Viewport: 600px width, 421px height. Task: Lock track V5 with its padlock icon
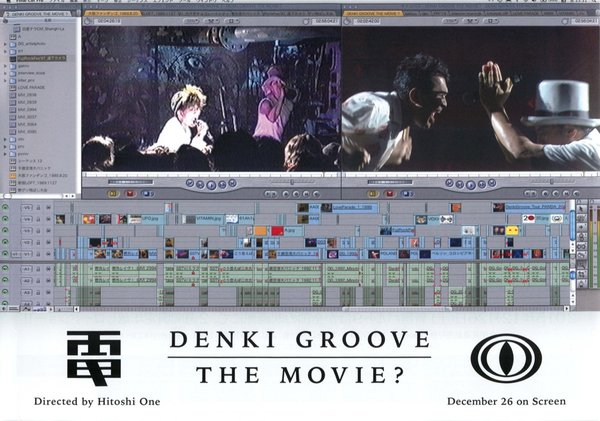coord(38,207)
